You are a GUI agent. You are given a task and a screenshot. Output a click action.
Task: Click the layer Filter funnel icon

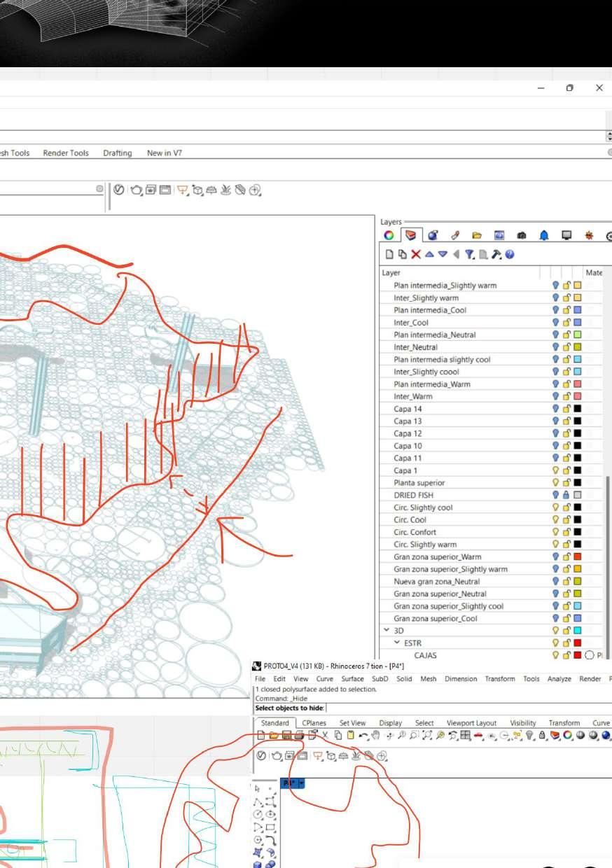coord(469,255)
